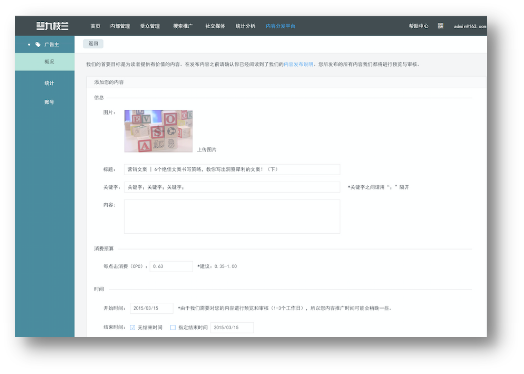Click the end date field beside 指定结束时间
524x374 pixels.
coord(232,328)
